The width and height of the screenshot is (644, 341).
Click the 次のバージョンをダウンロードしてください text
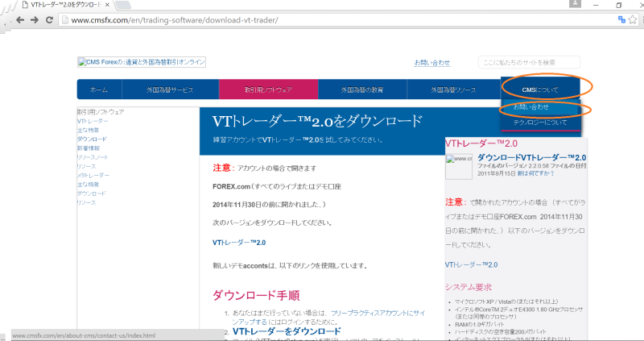click(x=272, y=222)
